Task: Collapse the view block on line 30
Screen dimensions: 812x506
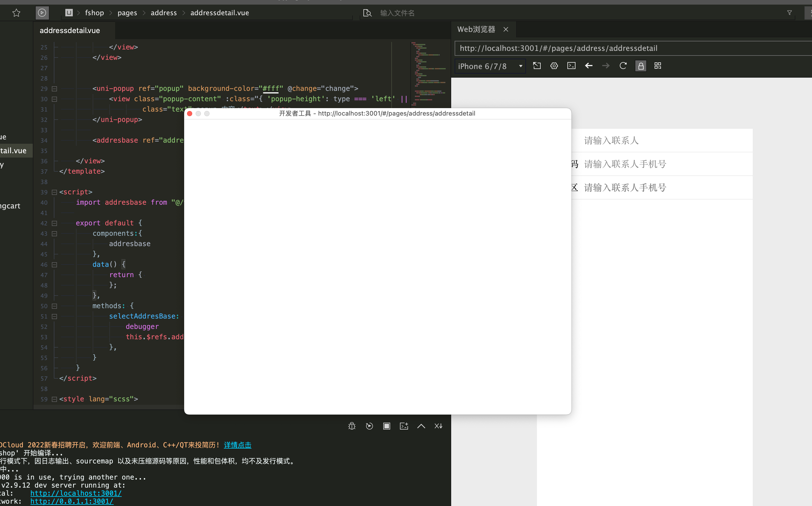Action: (x=54, y=99)
